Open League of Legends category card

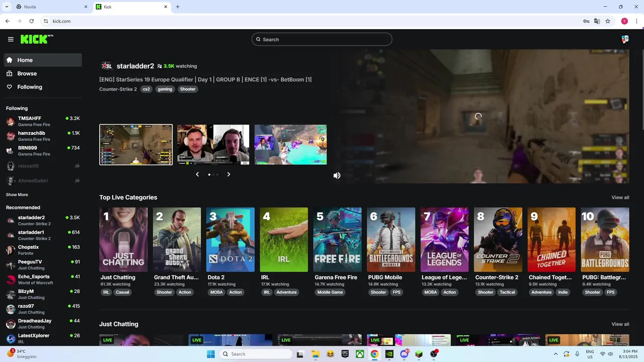click(x=444, y=240)
